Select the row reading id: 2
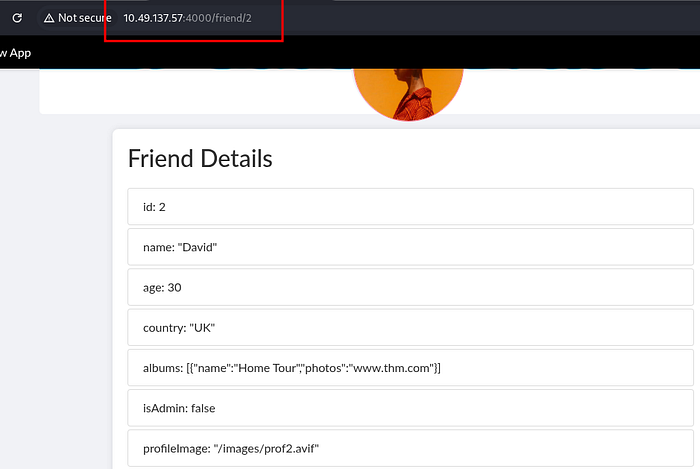700x469 pixels. pyautogui.click(x=410, y=207)
